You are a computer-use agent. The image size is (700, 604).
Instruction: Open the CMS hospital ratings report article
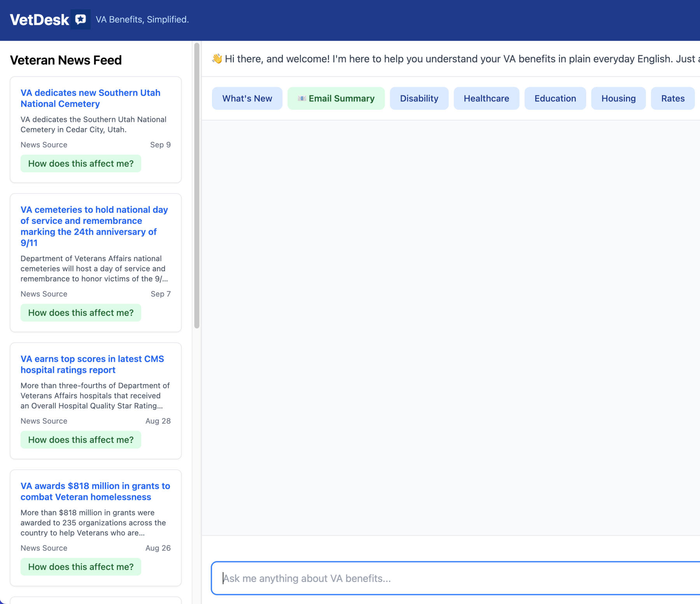pos(92,364)
